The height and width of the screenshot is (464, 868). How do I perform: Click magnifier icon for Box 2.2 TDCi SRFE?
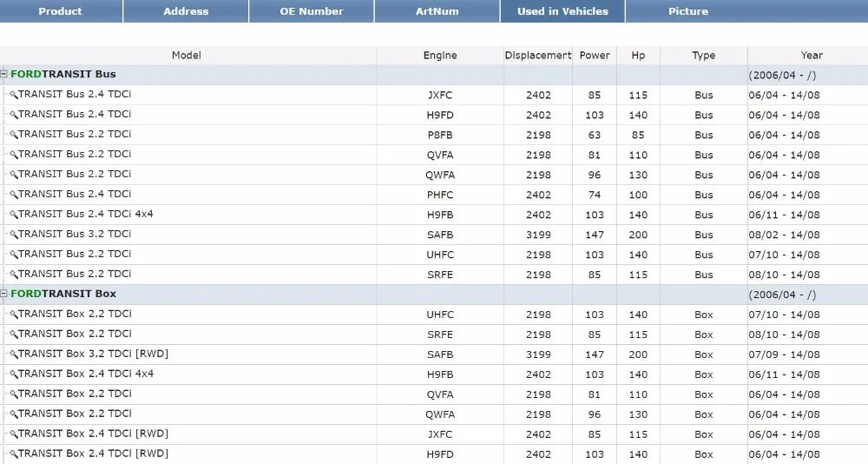point(13,335)
